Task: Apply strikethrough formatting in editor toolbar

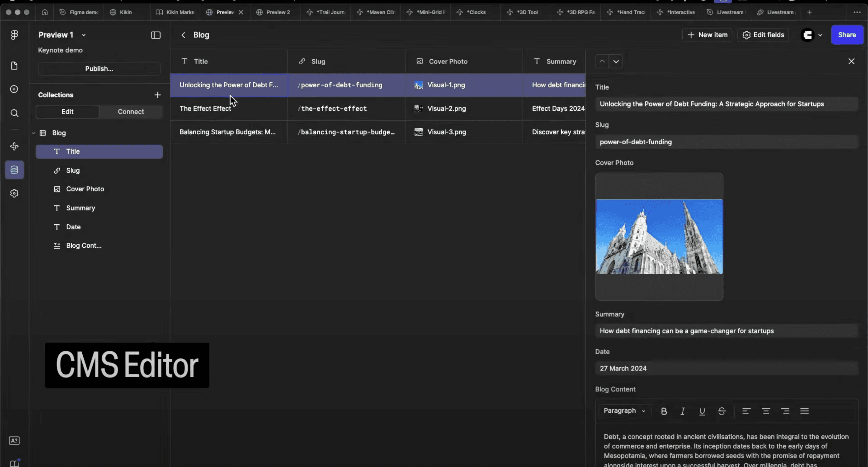Action: [722, 411]
